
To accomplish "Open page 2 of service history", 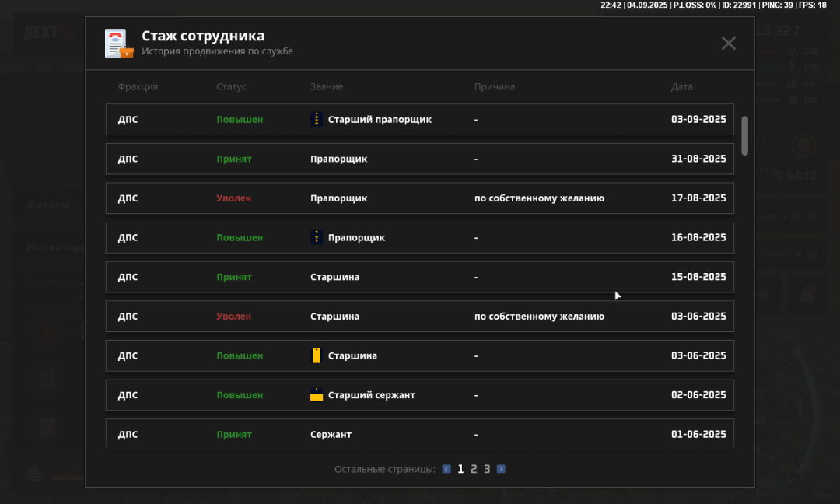I will 474,469.
